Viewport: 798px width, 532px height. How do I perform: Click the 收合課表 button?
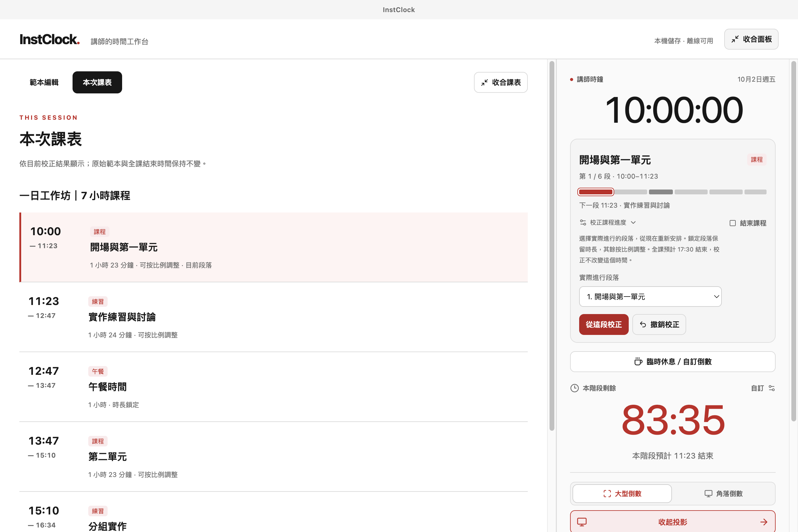[501, 83]
